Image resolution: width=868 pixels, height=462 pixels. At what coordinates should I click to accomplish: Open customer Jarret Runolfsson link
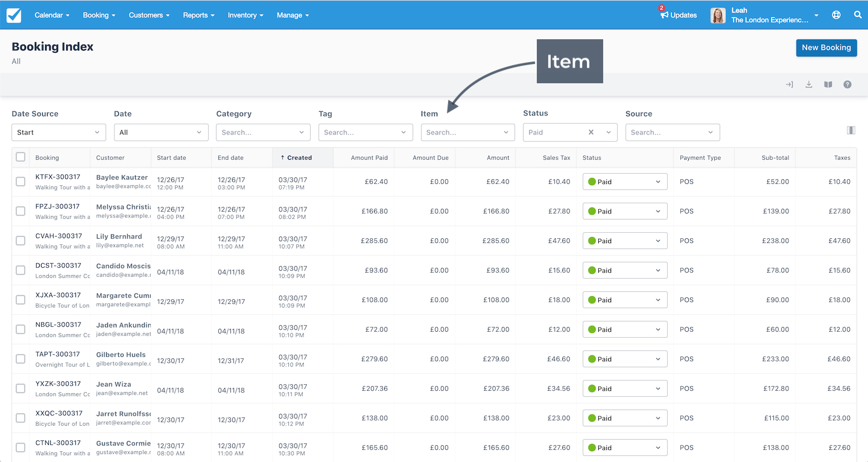[124, 414]
